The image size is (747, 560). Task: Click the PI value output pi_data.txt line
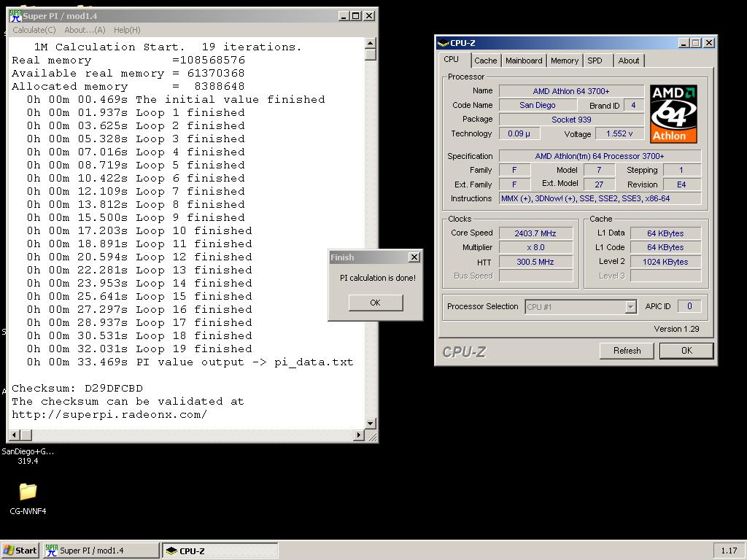pyautogui.click(x=190, y=362)
